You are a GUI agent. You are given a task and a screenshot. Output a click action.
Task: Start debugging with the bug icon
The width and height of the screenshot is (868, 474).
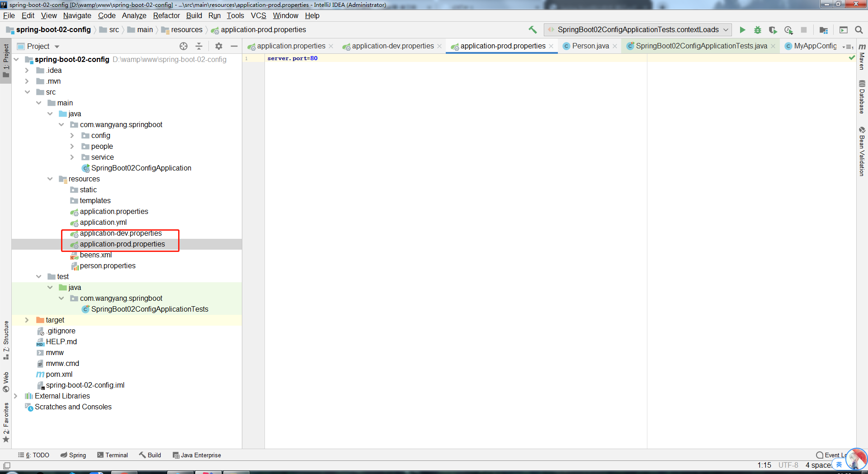758,30
